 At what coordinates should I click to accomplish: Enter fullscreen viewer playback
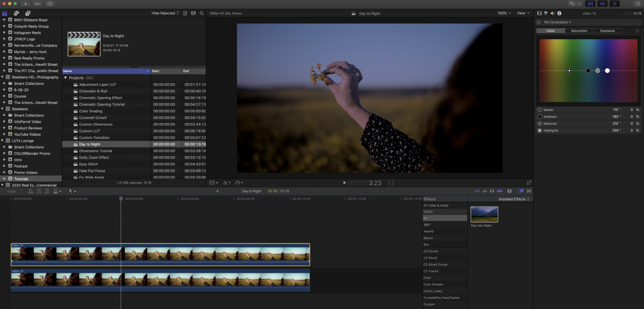tap(529, 183)
